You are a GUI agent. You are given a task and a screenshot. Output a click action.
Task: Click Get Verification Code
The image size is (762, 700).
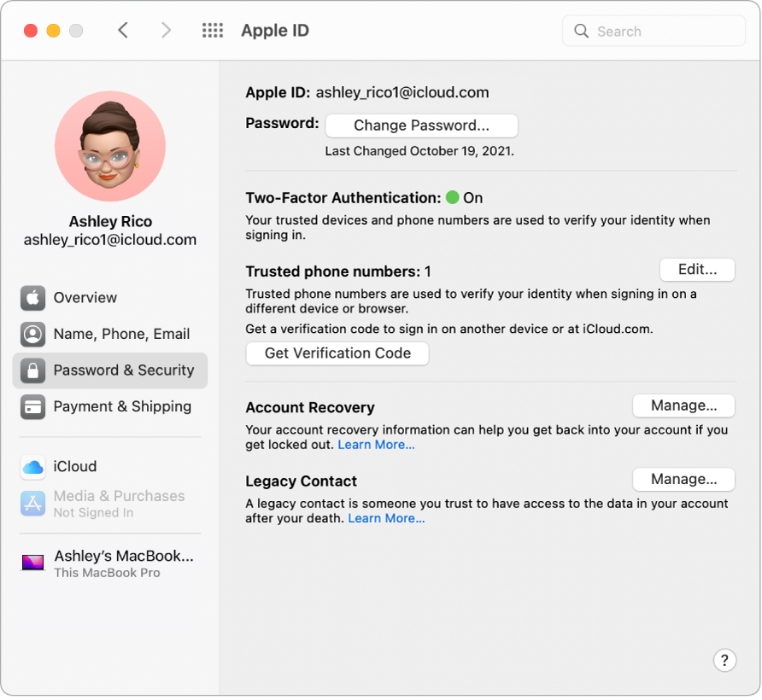point(337,353)
